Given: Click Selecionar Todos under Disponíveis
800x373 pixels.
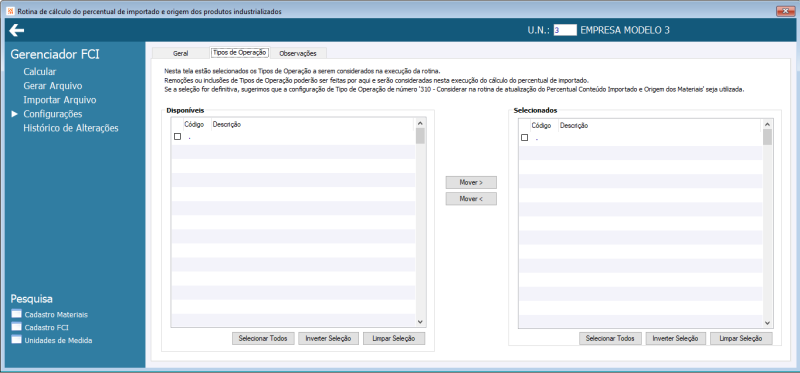Looking at the screenshot, I should coord(263,338).
